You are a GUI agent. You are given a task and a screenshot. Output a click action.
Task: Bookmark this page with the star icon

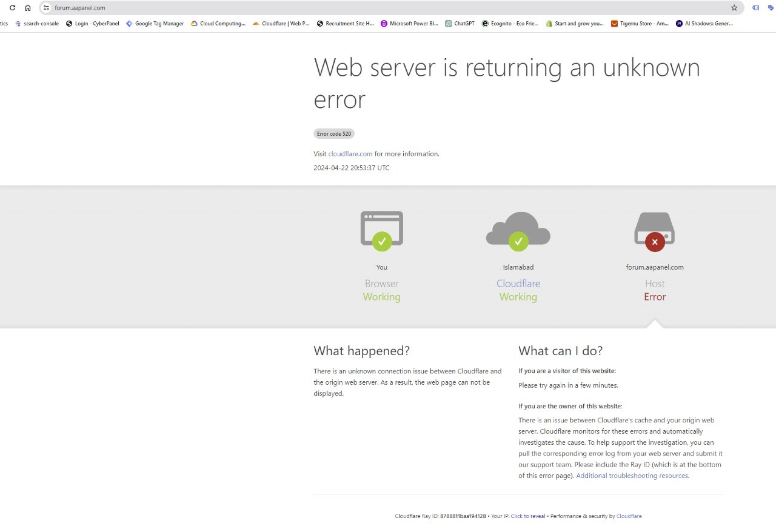(x=734, y=8)
